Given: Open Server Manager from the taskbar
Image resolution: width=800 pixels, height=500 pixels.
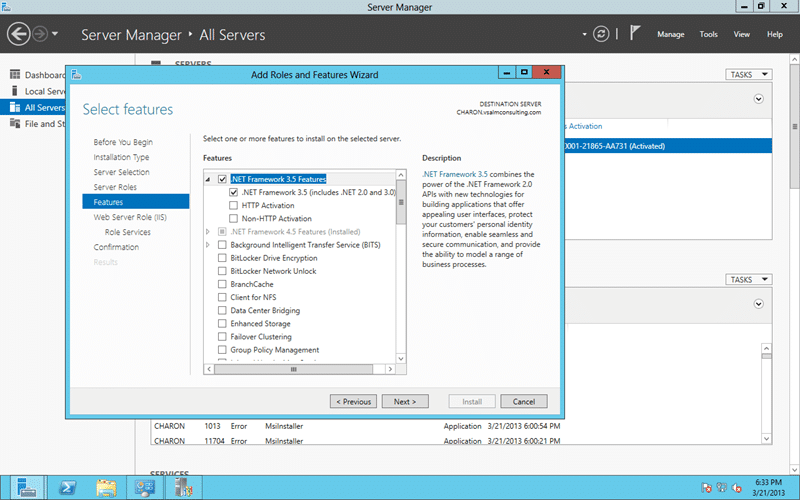Looking at the screenshot, I should pyautogui.click(x=26, y=488).
